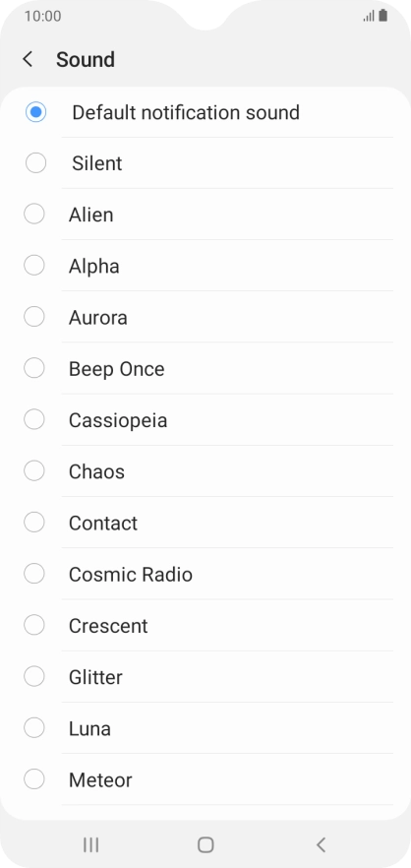
Task: Go back using the Sound header arrow
Action: 28,59
